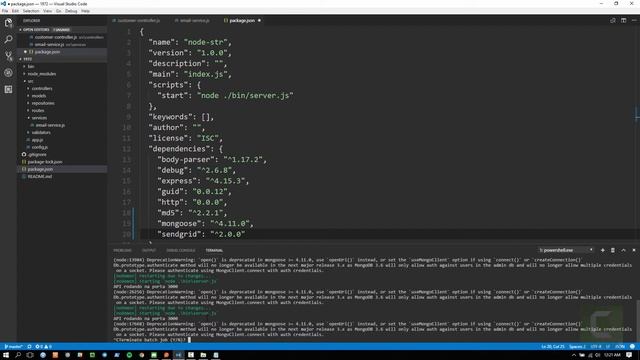This screenshot has width=640, height=360.
Task: Open the Windows notification center icon
Action: (x=629, y=355)
